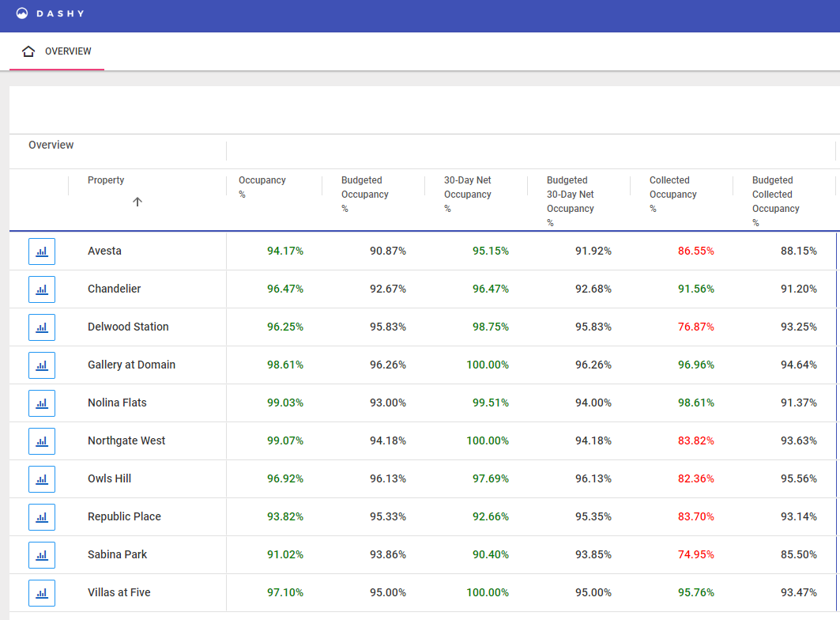This screenshot has height=620, width=840.
Task: Click the DASHY brand text
Action: coord(60,13)
